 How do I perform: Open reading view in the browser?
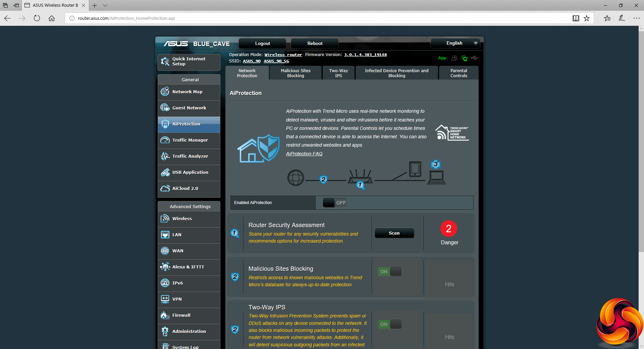click(576, 18)
